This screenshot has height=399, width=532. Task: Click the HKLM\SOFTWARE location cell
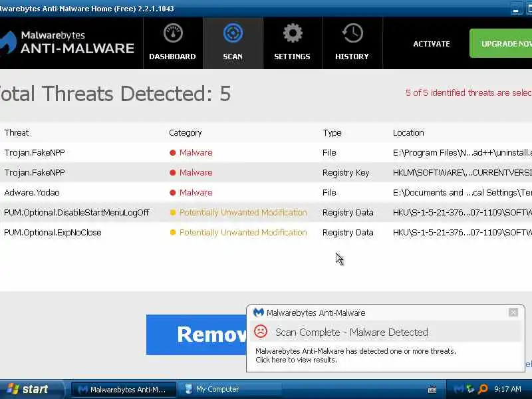pos(462,173)
